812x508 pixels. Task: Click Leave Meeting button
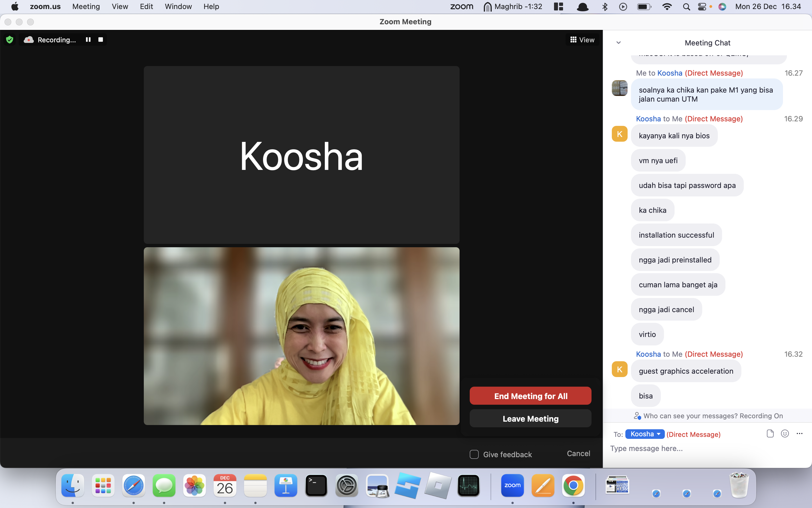(531, 418)
